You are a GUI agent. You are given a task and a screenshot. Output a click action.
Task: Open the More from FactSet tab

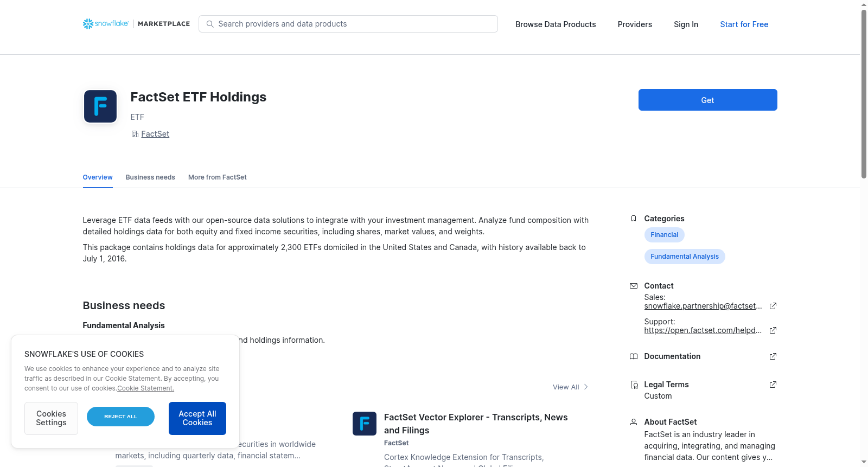click(217, 177)
